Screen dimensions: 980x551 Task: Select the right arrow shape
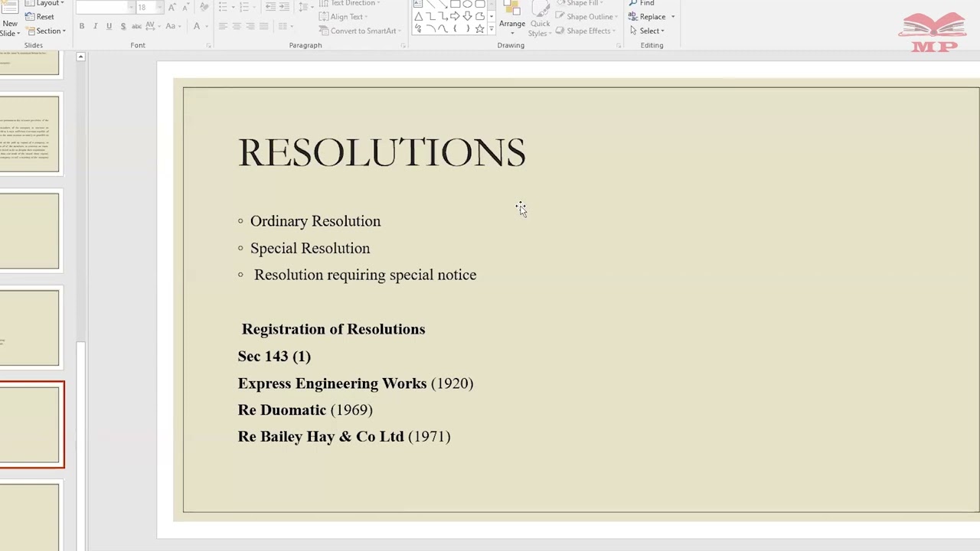pyautogui.click(x=455, y=16)
